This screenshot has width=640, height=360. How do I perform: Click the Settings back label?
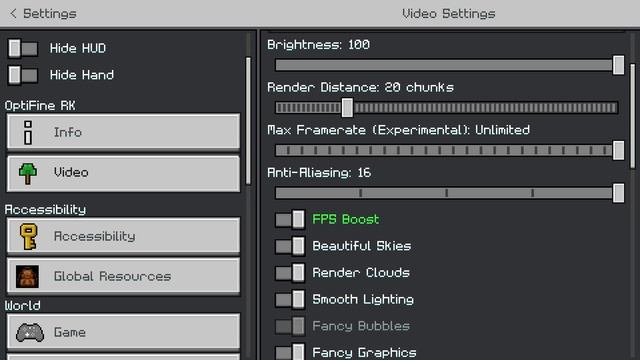(49, 13)
